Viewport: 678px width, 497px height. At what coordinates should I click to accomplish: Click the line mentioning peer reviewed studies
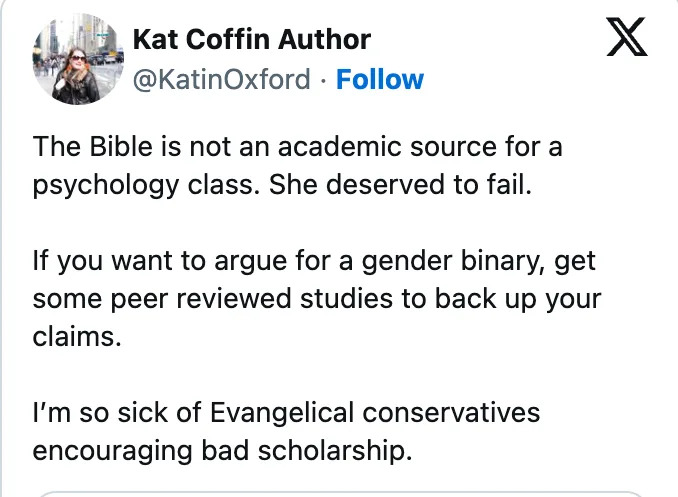tap(317, 299)
